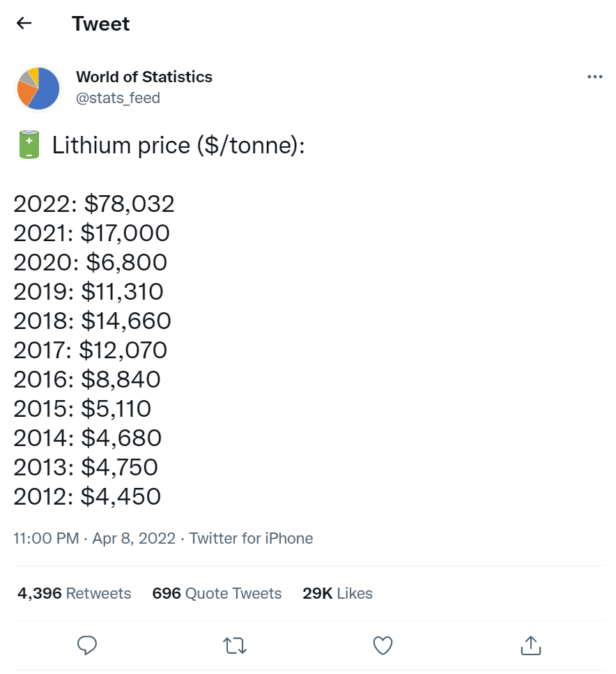Click the 2017: $12,070 line
Image resolution: width=616 pixels, height=674 pixels.
[91, 350]
